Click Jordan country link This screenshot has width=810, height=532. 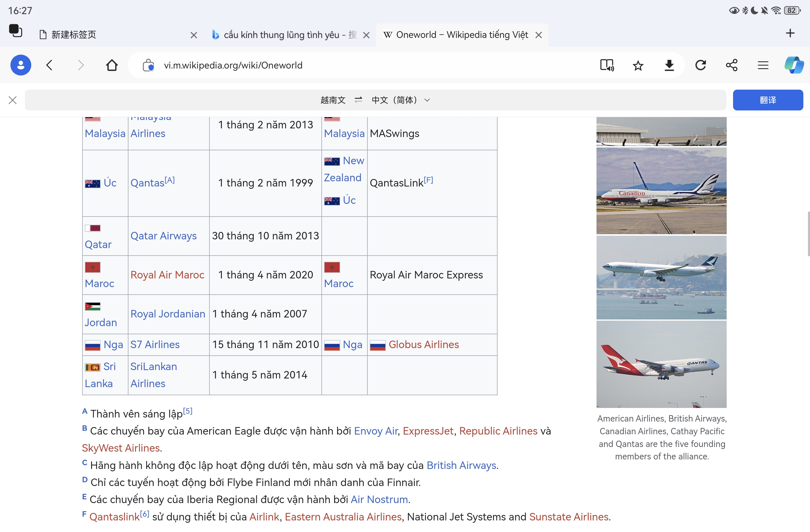(x=100, y=322)
